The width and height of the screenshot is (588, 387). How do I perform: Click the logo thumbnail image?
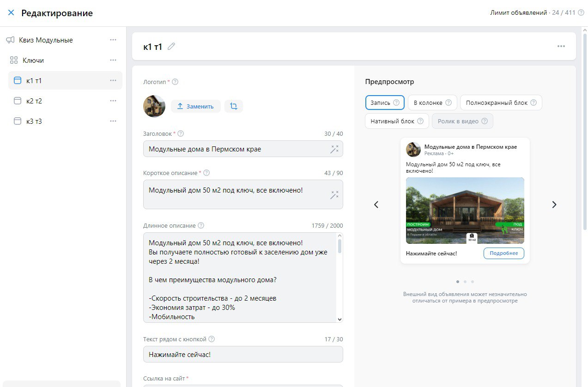154,106
